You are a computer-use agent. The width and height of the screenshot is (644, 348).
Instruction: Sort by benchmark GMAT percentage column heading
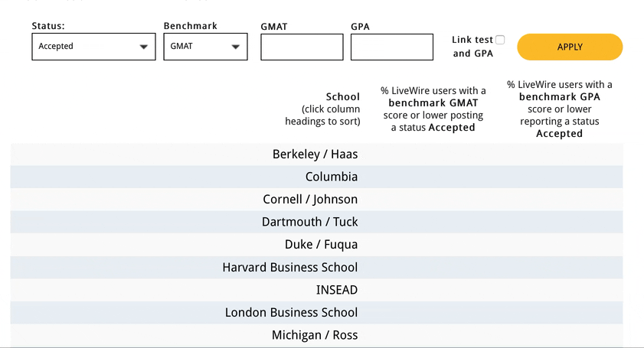point(433,109)
